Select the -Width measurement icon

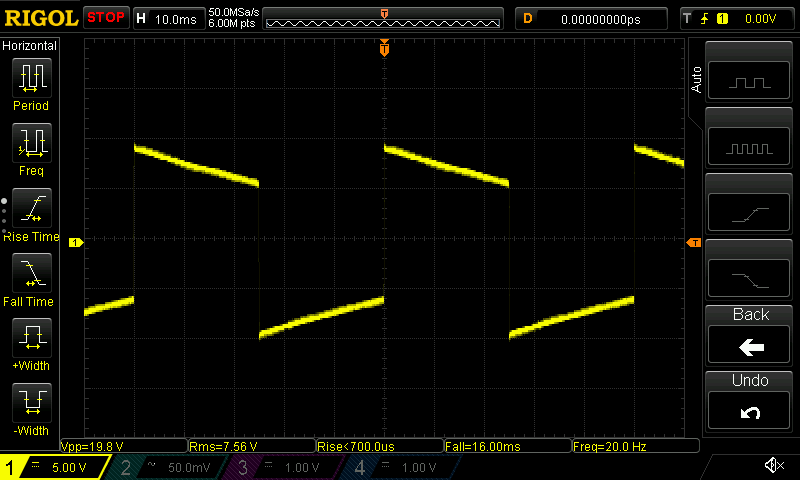tap(32, 402)
